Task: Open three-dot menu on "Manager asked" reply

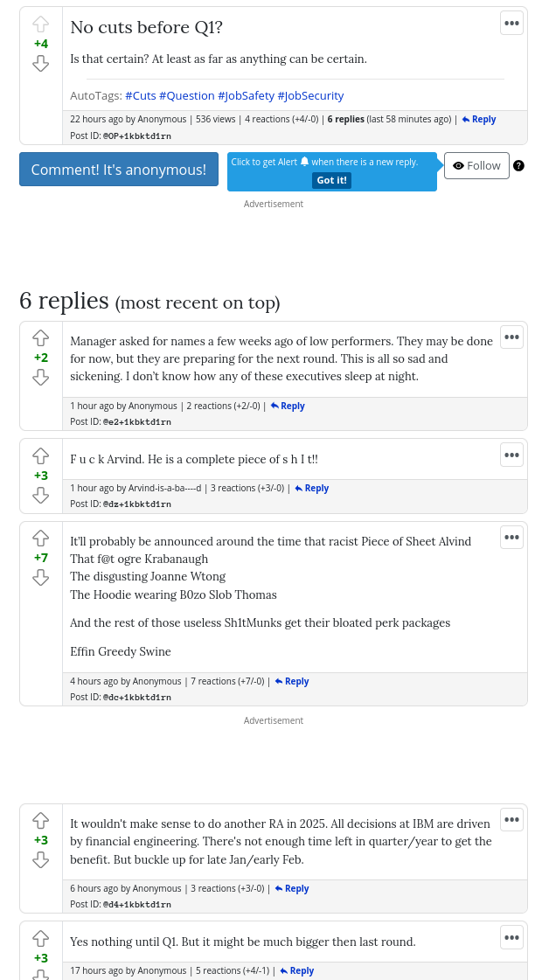Action: (x=511, y=337)
